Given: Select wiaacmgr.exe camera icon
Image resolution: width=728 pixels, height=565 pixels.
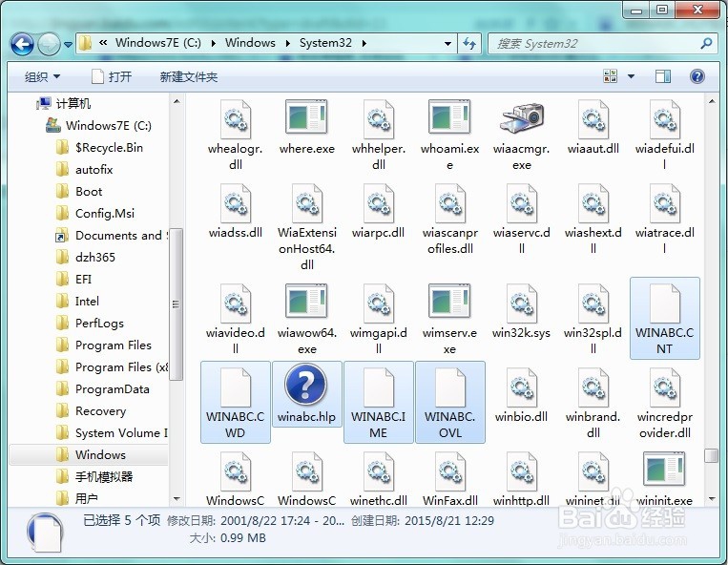Looking at the screenshot, I should (521, 118).
